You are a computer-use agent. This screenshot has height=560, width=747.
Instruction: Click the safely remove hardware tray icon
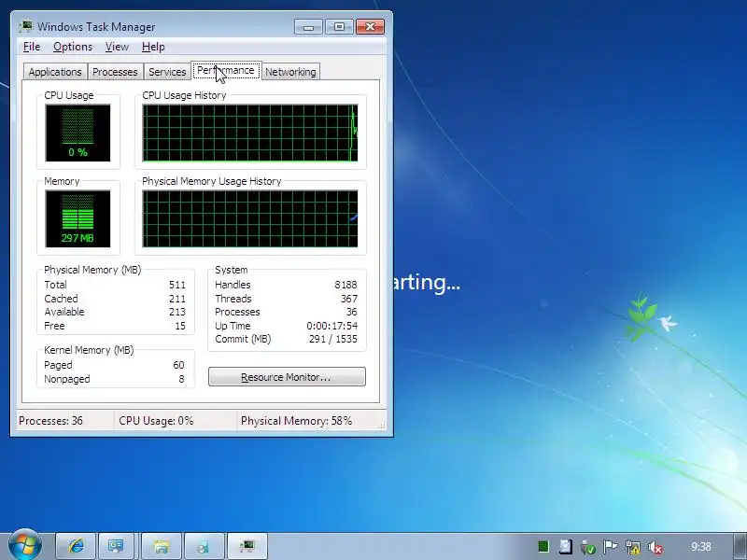pyautogui.click(x=588, y=547)
